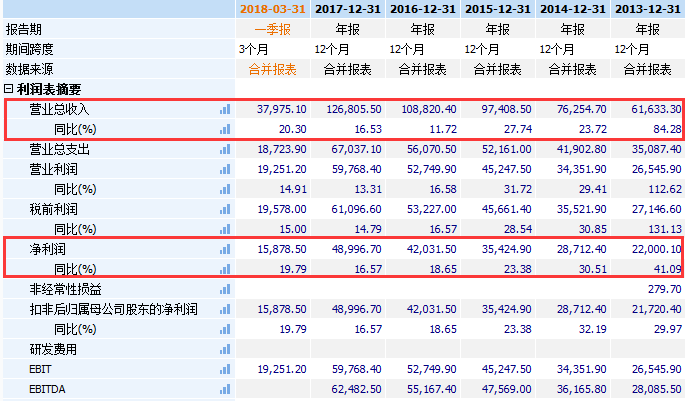Image resolution: width=685 pixels, height=401 pixels.
Task: Select net profit value 48,996.70
Action: coord(356,249)
